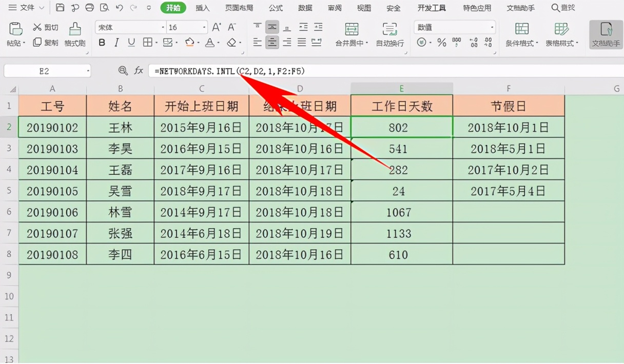This screenshot has width=624, height=364.
Task: Align text to the left
Action: [x=258, y=43]
